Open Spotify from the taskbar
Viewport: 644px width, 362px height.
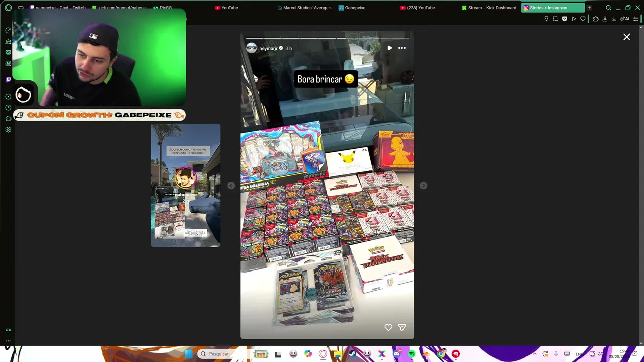pyautogui.click(x=412, y=354)
